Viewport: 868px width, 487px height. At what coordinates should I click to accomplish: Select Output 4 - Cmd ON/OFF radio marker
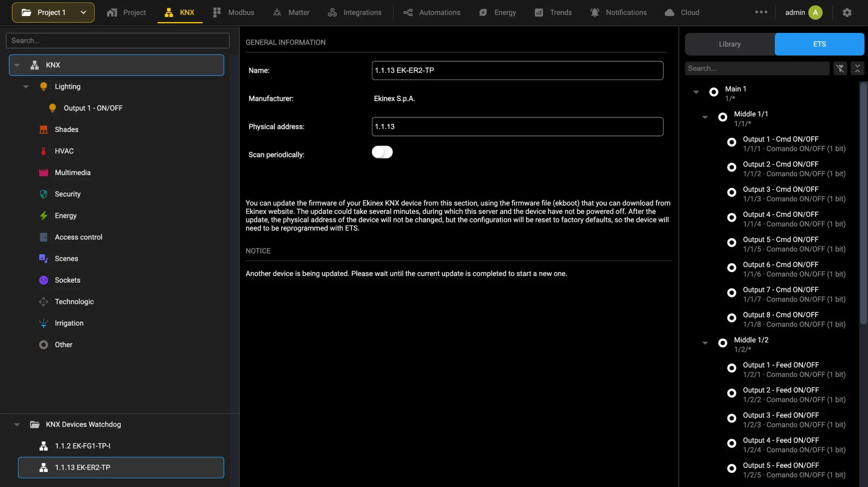point(732,217)
